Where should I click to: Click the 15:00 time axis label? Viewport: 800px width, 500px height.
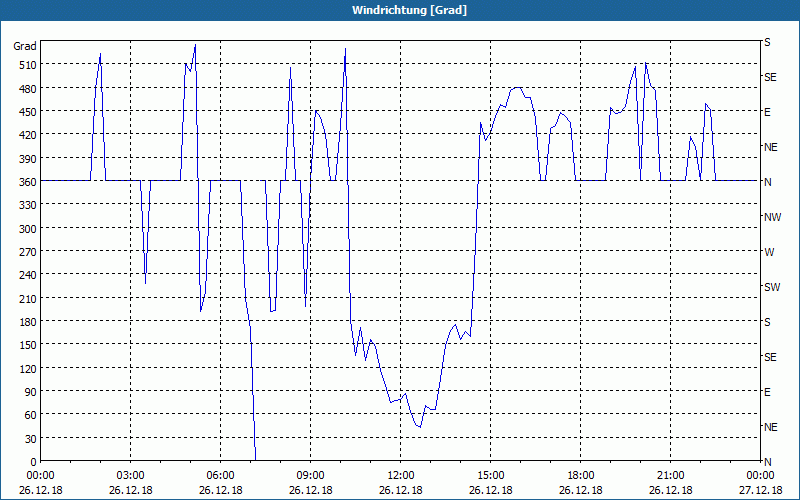[491, 476]
